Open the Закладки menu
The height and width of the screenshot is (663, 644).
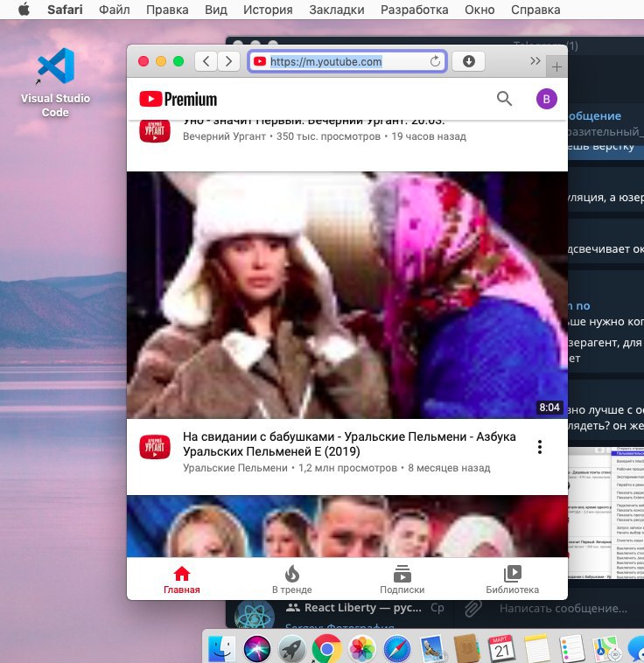tap(336, 10)
